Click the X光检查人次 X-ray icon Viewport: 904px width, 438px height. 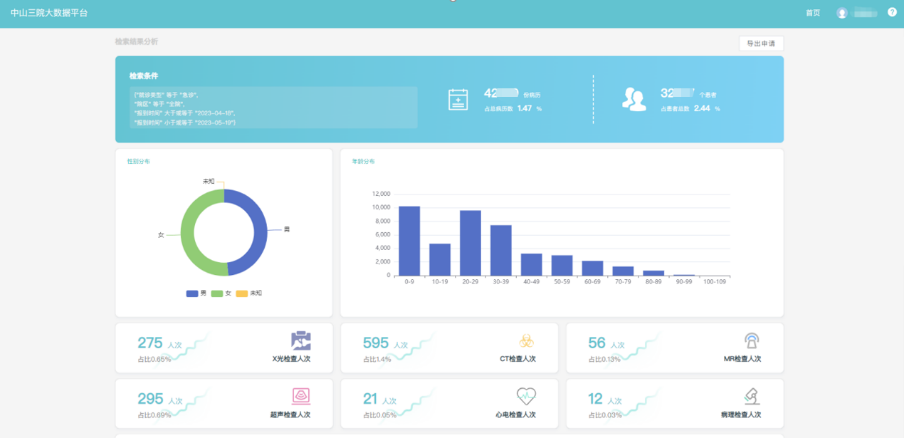tap(301, 341)
